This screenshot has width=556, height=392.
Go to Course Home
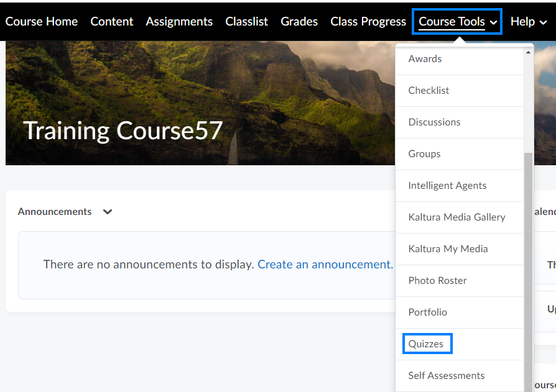click(x=42, y=22)
